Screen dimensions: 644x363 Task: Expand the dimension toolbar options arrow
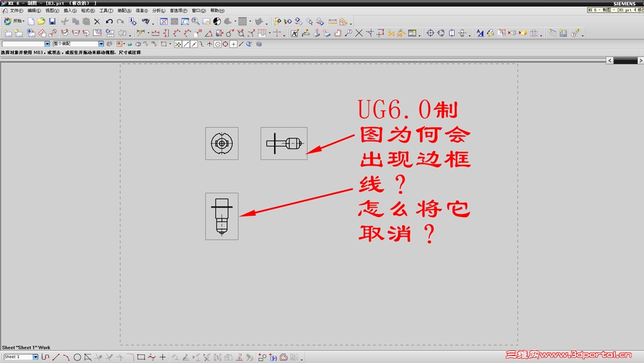tap(284, 35)
